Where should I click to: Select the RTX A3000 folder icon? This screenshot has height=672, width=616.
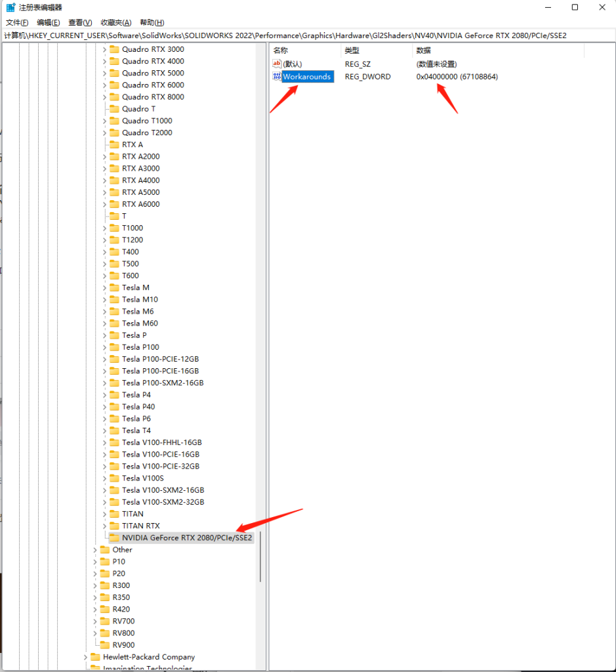click(114, 168)
